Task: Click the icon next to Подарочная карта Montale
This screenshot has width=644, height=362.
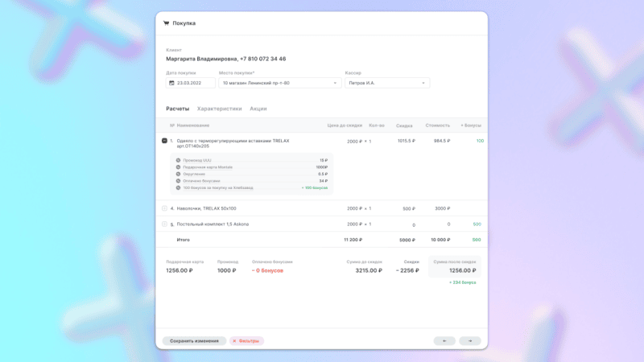Action: tap(178, 167)
